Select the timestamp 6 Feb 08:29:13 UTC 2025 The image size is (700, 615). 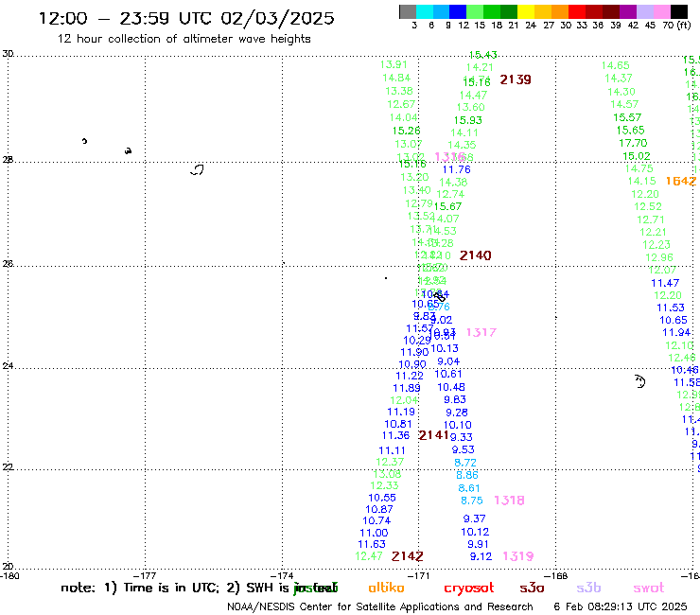pyautogui.click(x=621, y=606)
